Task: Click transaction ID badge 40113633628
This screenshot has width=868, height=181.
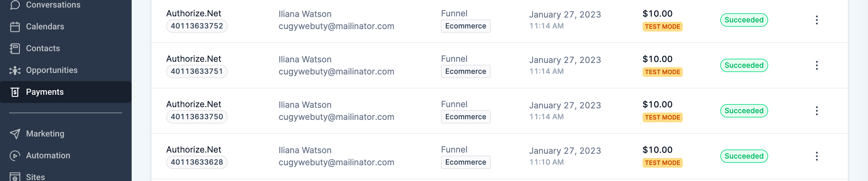Action: tap(197, 162)
